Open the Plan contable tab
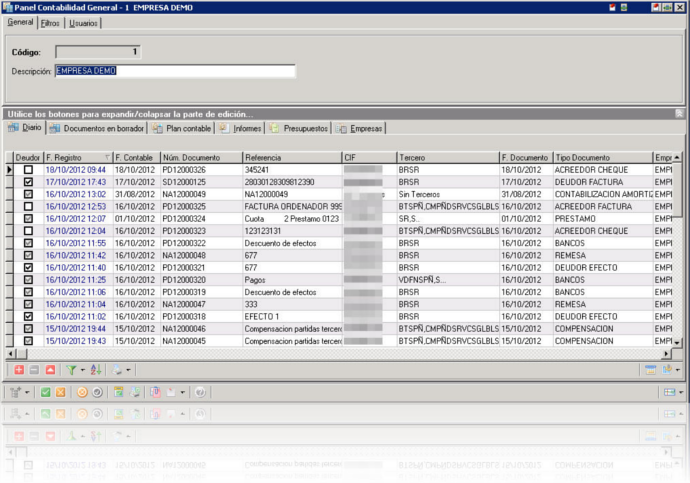Viewport: 690px width, 483px height. [182, 128]
